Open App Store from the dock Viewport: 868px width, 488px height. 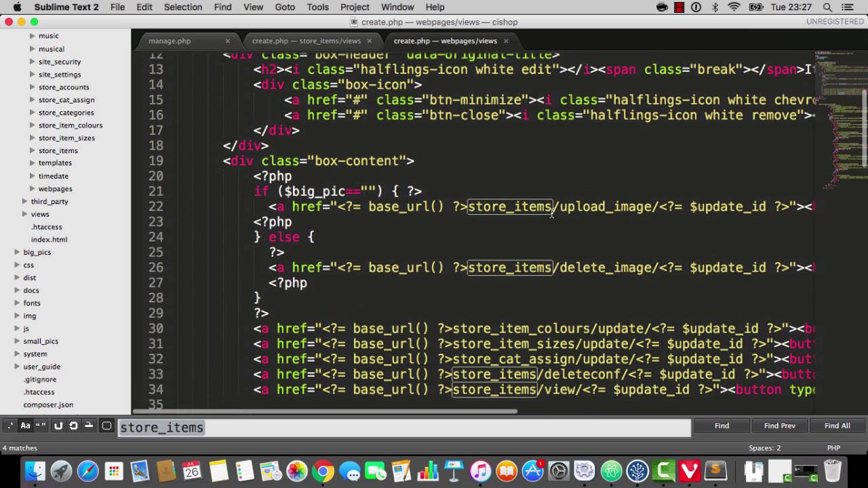[532, 470]
